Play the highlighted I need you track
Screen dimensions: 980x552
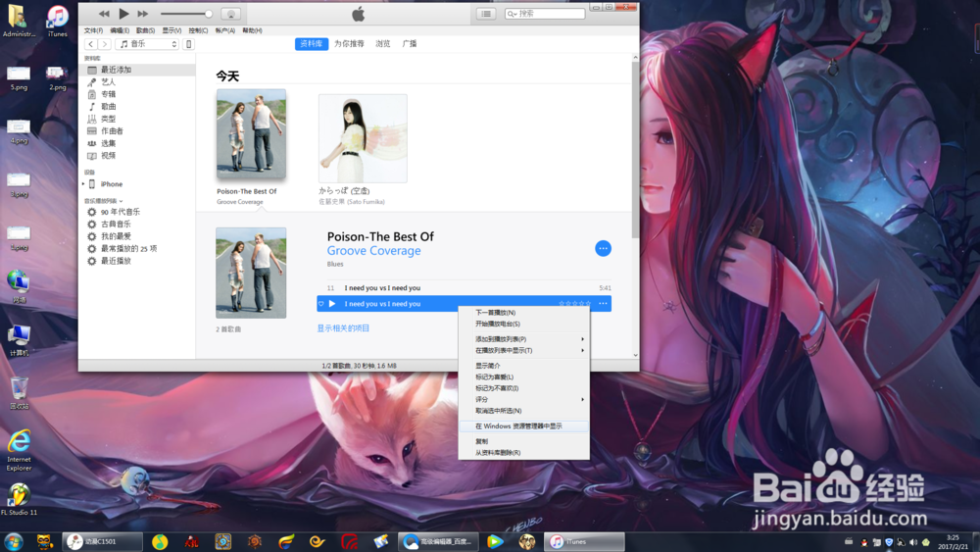[332, 304]
